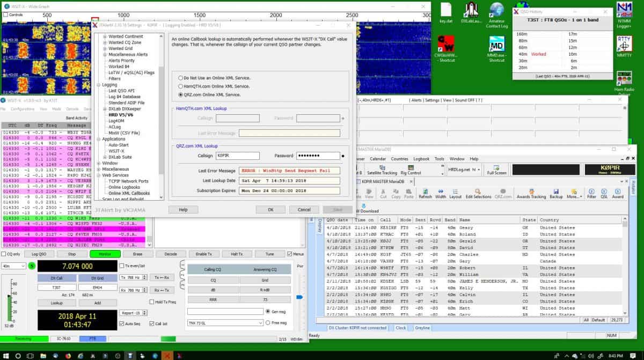This screenshot has width=644, height=360.
Task: Switch to the Greyline tab
Action: pos(422,328)
